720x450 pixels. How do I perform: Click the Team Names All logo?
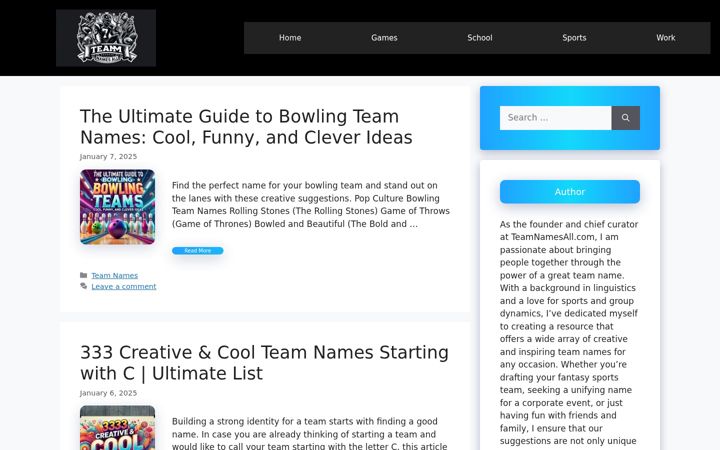click(x=106, y=38)
